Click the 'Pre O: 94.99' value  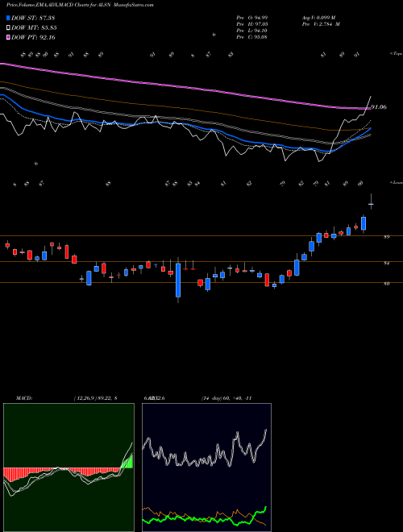(x=252, y=18)
